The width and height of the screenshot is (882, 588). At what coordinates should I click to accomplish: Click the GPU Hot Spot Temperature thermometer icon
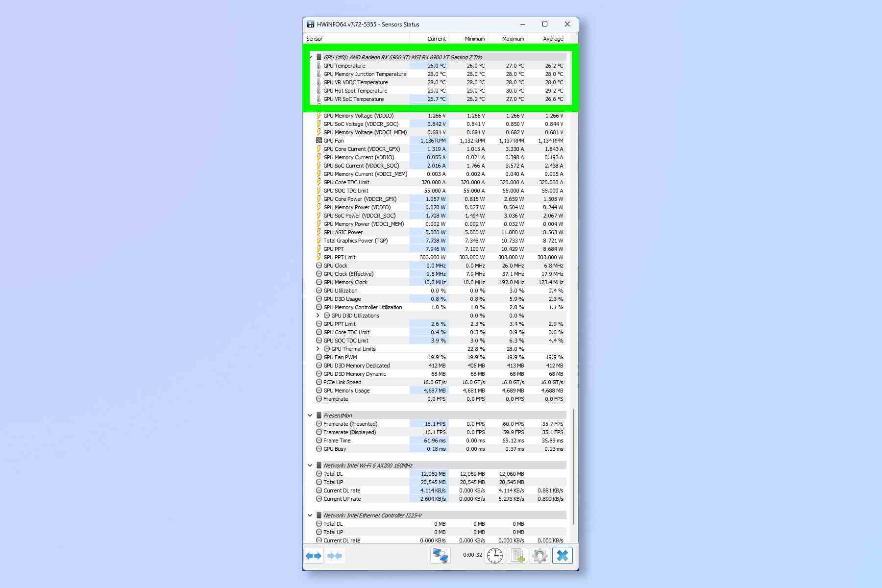(319, 91)
